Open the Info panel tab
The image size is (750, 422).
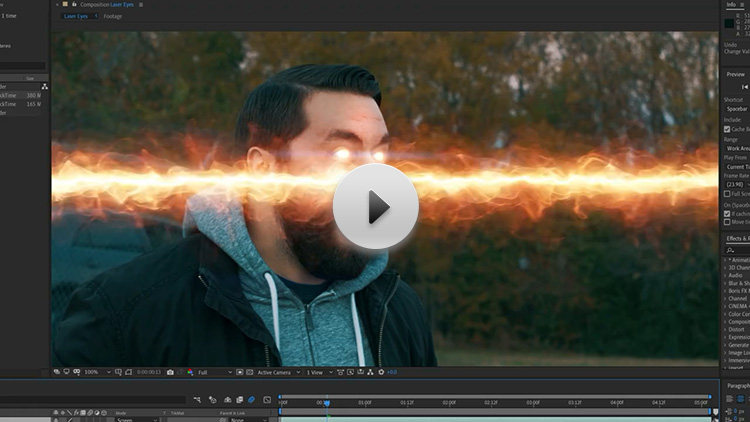click(731, 4)
